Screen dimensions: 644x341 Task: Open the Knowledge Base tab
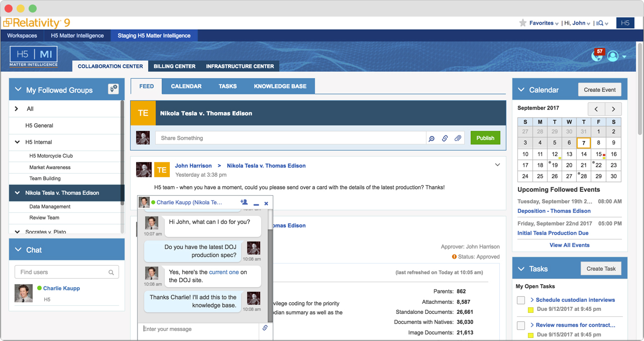point(280,86)
